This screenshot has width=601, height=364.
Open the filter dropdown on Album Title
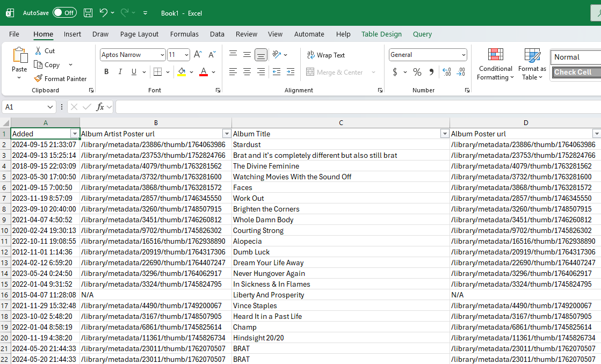pyautogui.click(x=445, y=133)
